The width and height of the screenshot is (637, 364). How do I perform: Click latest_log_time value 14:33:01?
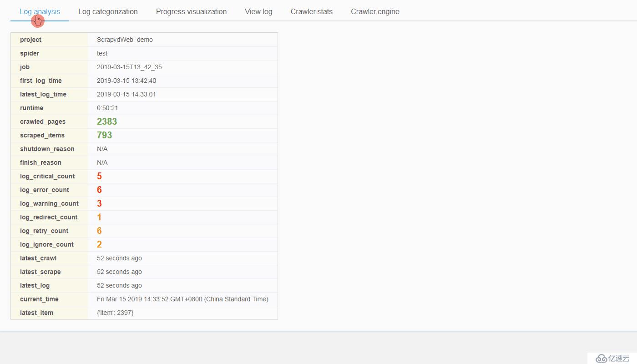(x=126, y=94)
